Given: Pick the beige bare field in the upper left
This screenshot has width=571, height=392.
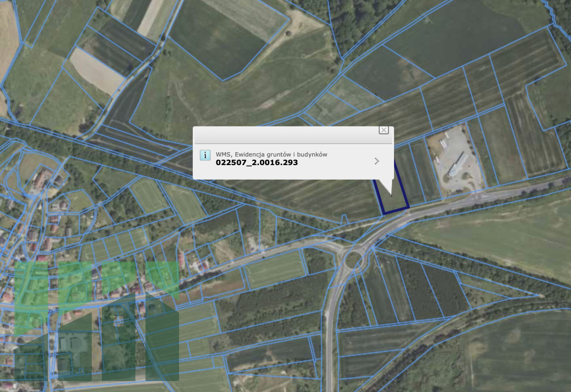Looking at the screenshot, I should (97, 71).
